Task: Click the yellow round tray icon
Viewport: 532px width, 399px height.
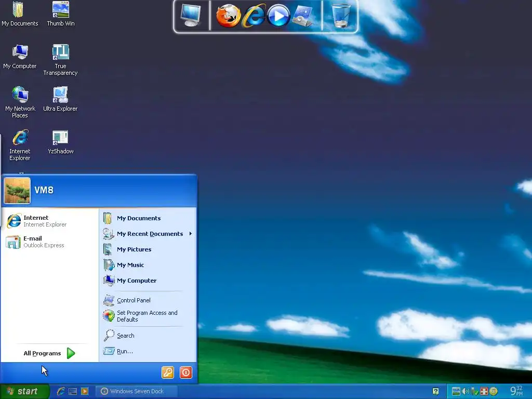Action: coord(494,392)
